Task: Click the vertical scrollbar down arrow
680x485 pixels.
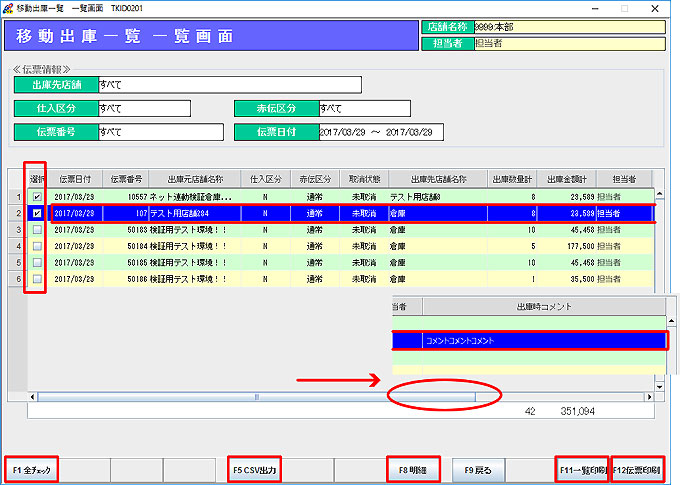Action: (659, 384)
